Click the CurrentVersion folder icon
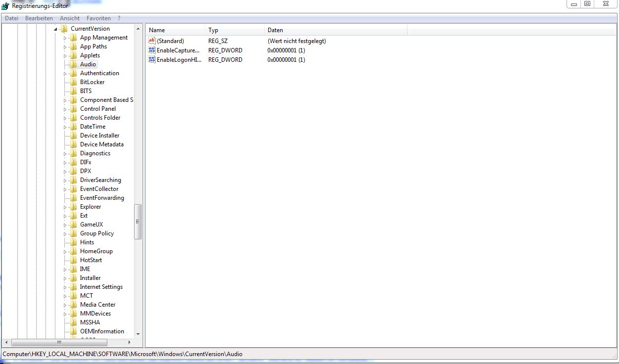 [64, 29]
